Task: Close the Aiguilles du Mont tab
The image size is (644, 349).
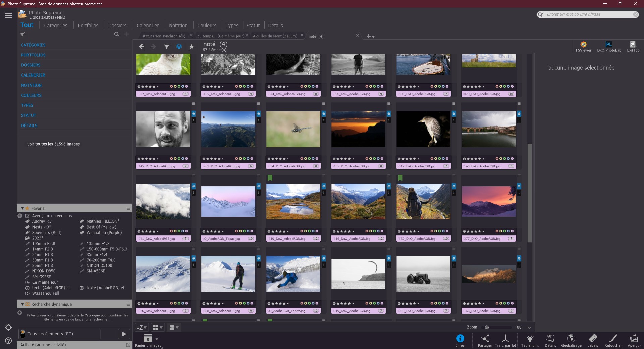Action: click(302, 35)
